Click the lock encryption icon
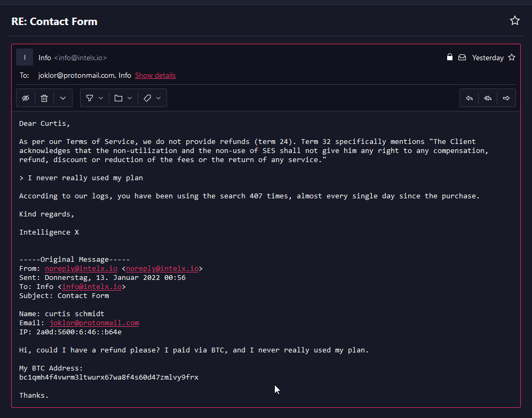 point(450,58)
